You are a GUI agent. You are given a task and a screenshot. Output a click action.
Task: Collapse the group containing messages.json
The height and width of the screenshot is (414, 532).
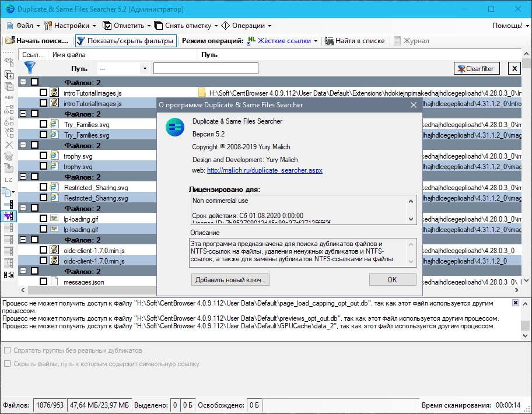[23, 271]
